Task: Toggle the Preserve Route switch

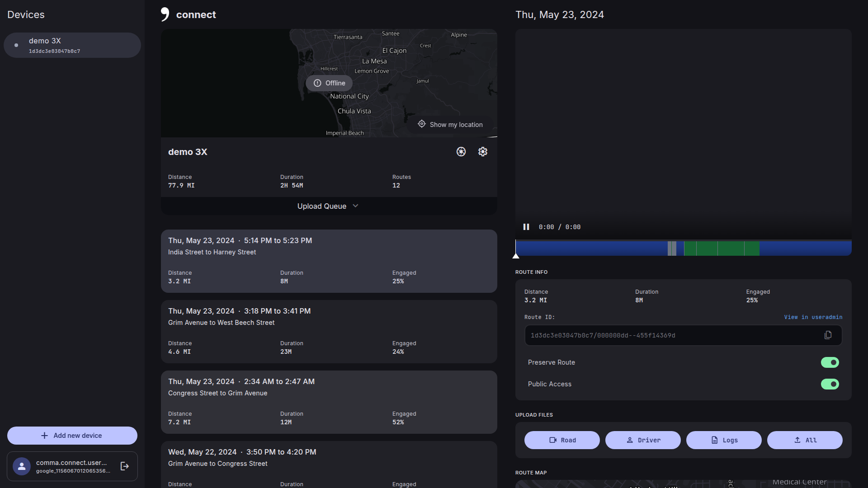Action: point(830,362)
